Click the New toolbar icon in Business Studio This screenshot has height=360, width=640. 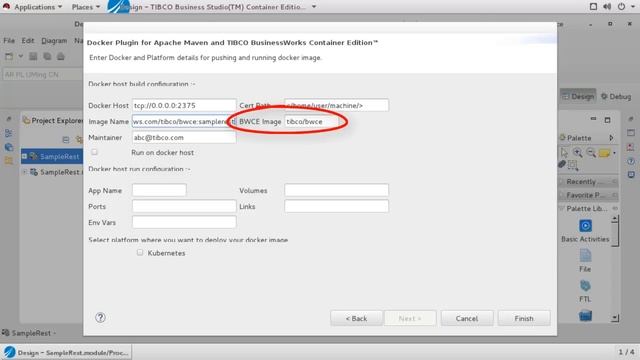pyautogui.click(x=9, y=56)
